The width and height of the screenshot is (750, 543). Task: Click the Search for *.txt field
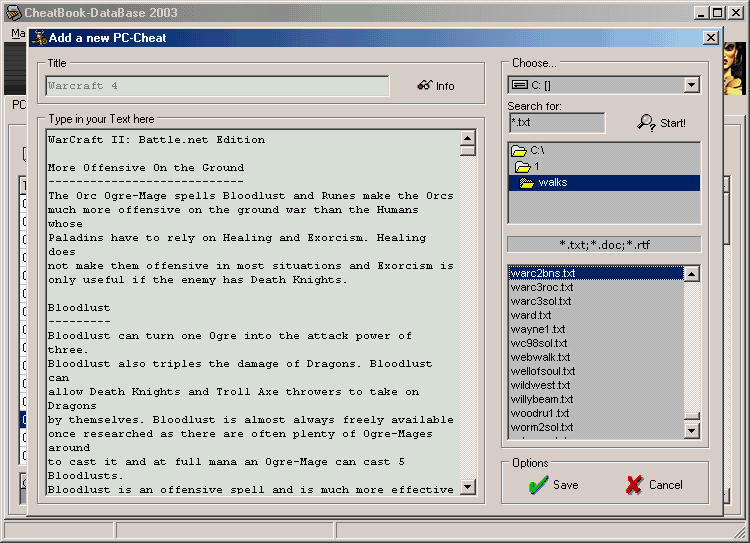point(556,123)
